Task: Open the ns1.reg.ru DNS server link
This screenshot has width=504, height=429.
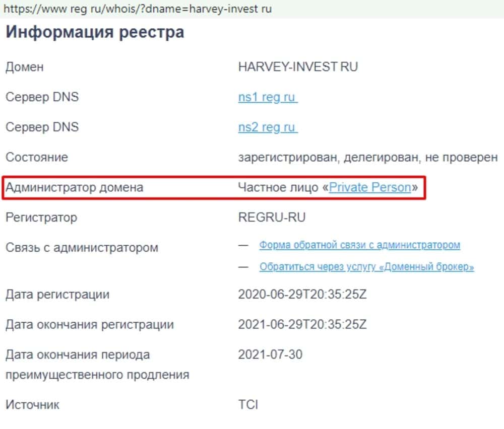Action: 267,97
